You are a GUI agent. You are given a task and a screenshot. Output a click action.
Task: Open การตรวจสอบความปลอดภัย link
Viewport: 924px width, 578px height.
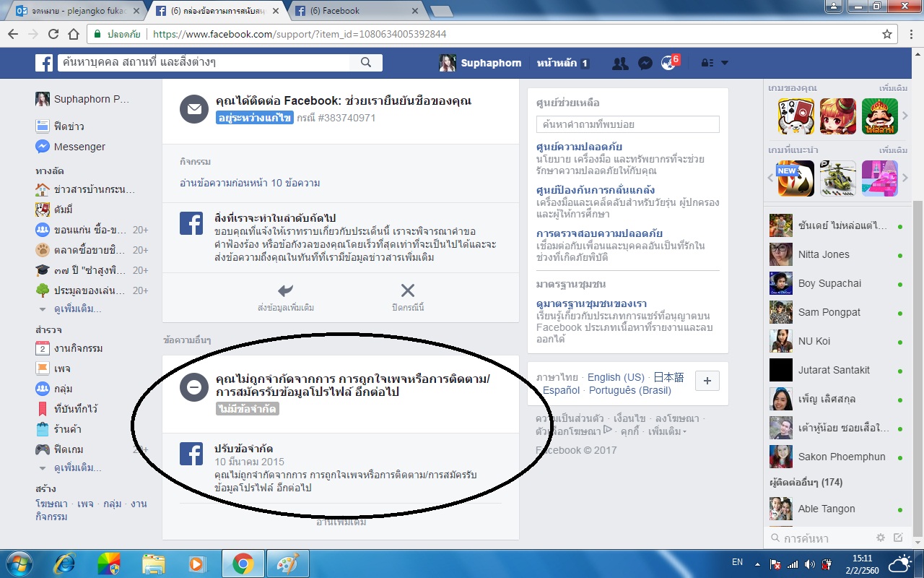(600, 233)
